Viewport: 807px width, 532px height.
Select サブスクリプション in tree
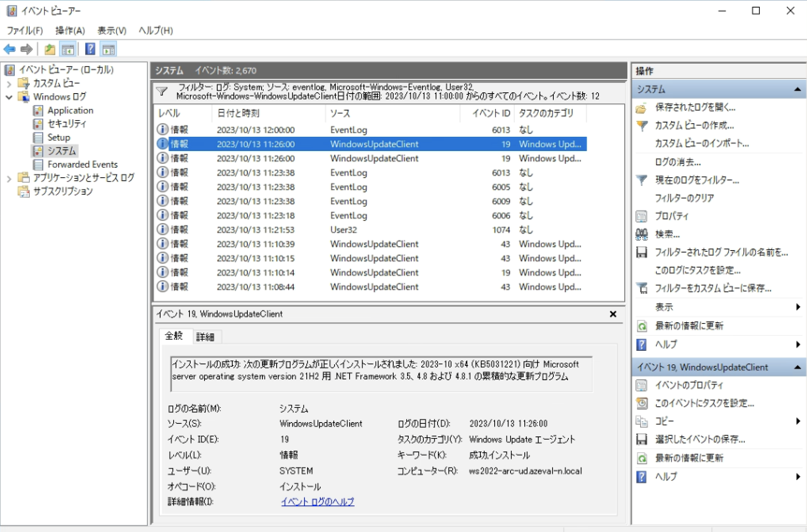click(x=63, y=191)
